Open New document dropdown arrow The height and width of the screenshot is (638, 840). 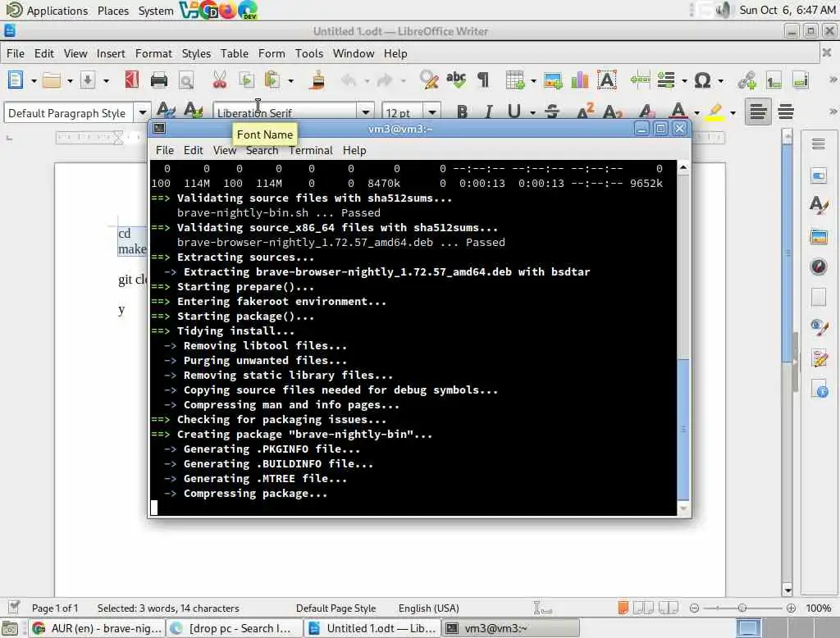click(33, 81)
